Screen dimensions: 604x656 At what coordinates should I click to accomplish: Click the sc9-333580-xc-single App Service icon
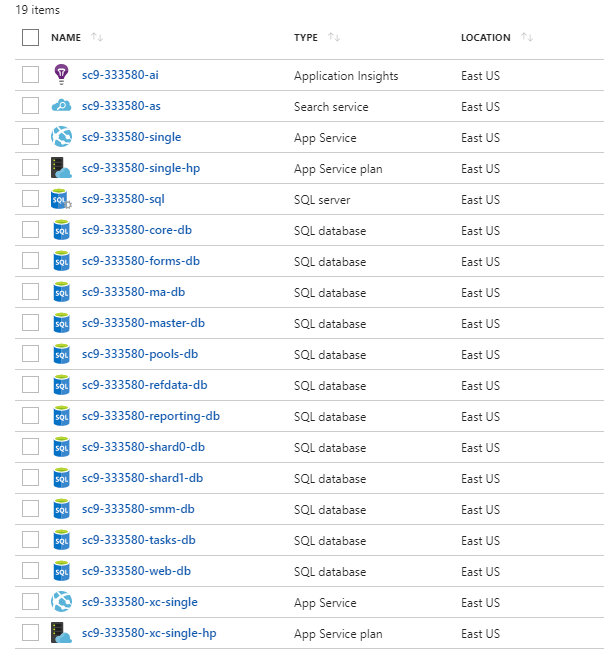pos(61,602)
